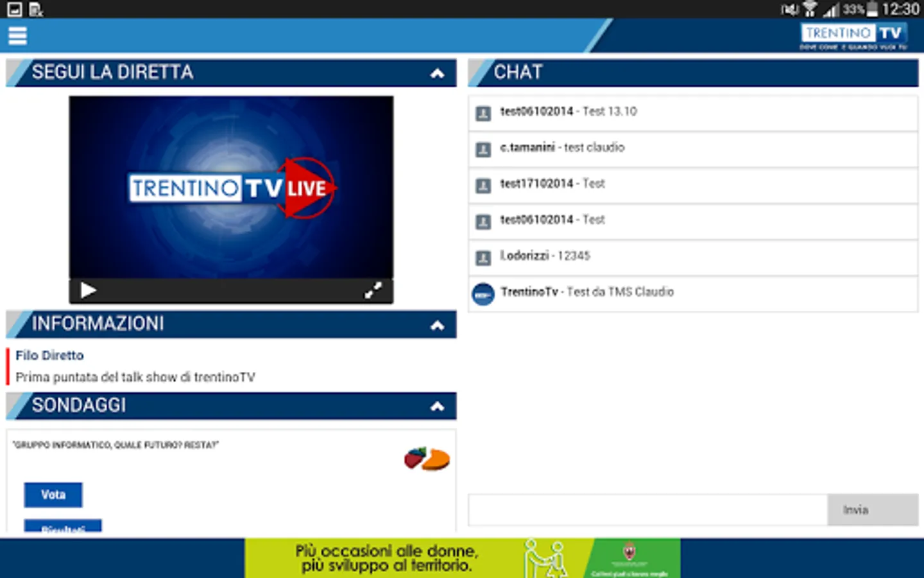
Task: Tap the SONDAGGI header title
Action: click(x=79, y=405)
